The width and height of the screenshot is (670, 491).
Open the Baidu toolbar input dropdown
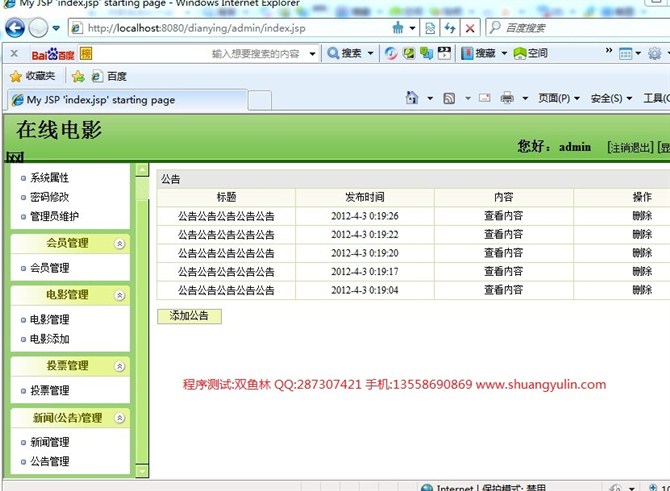(312, 54)
